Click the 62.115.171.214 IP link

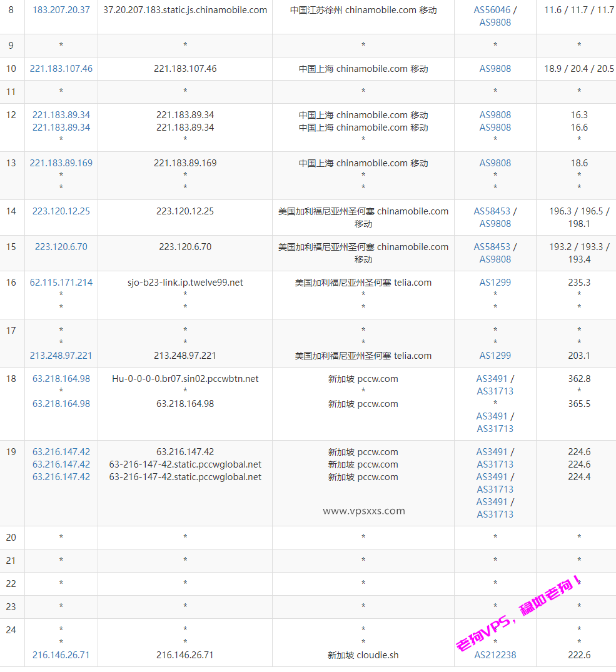(x=61, y=283)
